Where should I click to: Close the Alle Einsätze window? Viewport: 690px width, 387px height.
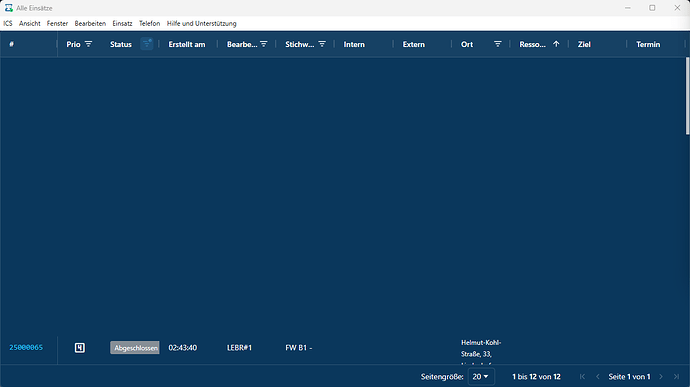[x=677, y=8]
